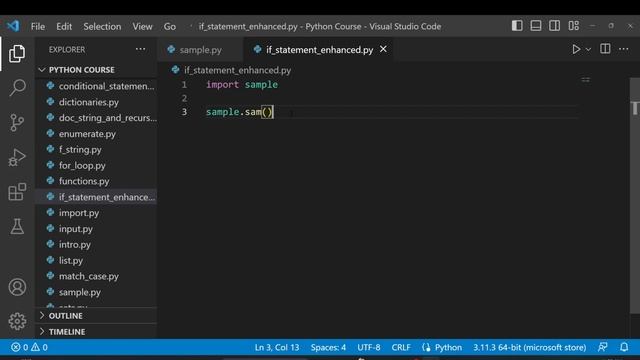Open for_loop.py in explorer
This screenshot has height=360, width=640.
coord(96,165)
